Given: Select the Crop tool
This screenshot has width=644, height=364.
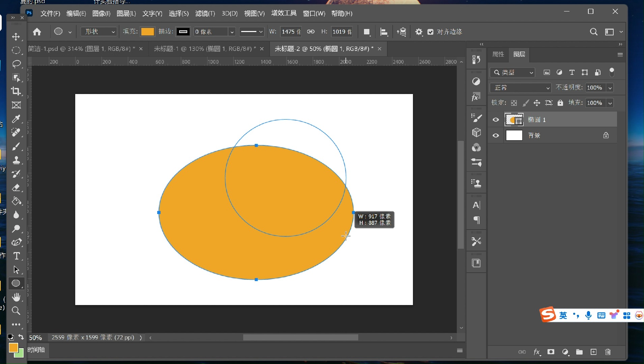Looking at the screenshot, I should tap(16, 91).
